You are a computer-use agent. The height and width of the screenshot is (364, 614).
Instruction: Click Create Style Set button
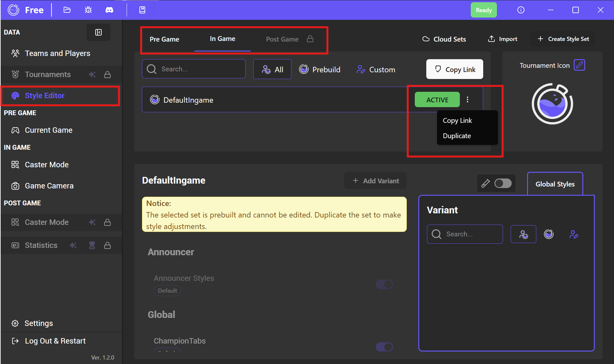(563, 39)
